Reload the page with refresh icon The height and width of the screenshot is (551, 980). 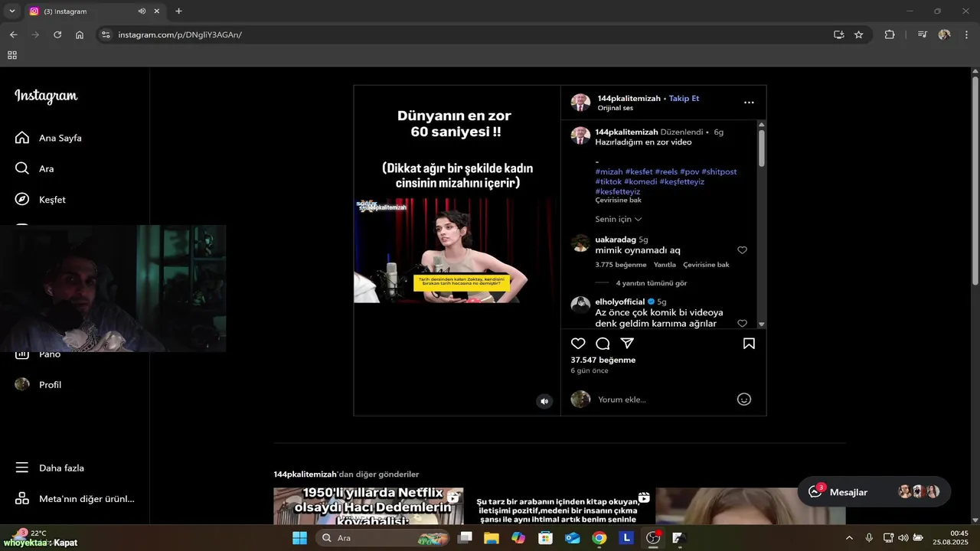[x=57, y=34]
